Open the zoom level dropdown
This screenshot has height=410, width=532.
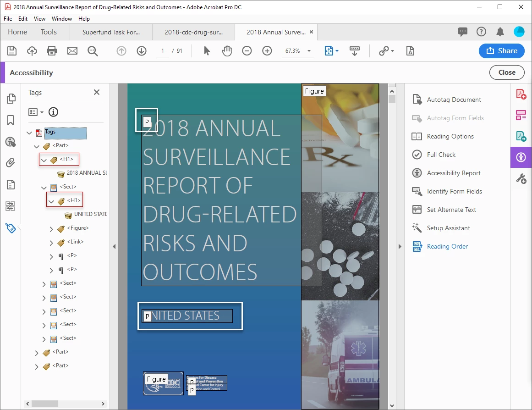tap(309, 51)
